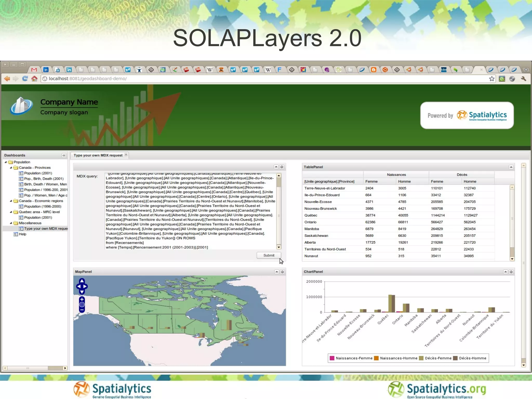The height and width of the screenshot is (399, 532).
Task: Click scroll-down arrow of the table
Action: pyautogui.click(x=512, y=259)
